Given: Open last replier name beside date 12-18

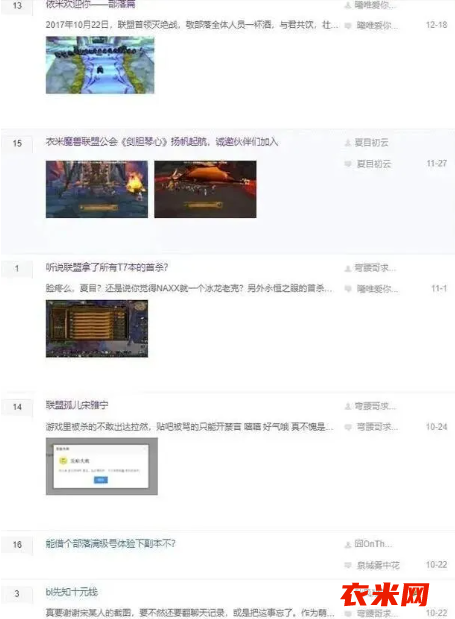Looking at the screenshot, I should pos(377,25).
